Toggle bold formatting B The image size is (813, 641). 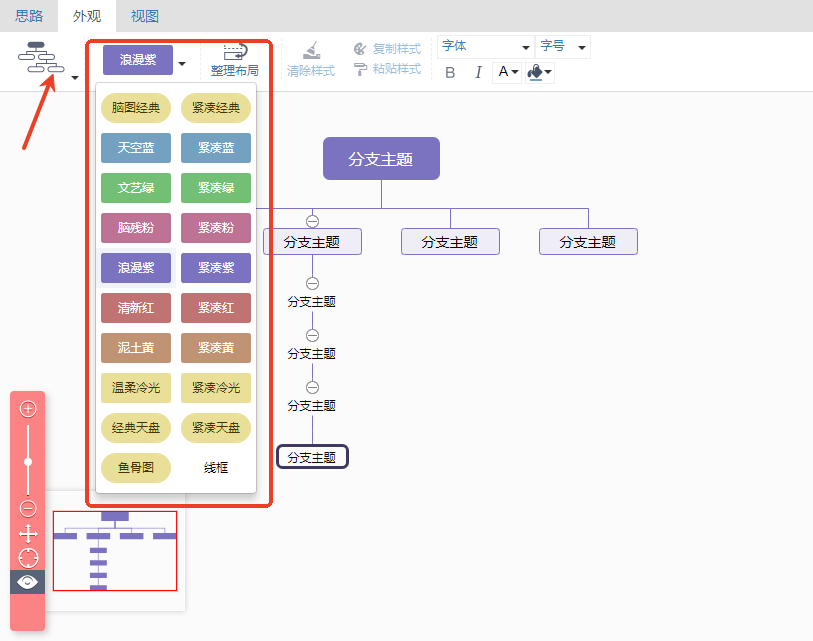(450, 72)
